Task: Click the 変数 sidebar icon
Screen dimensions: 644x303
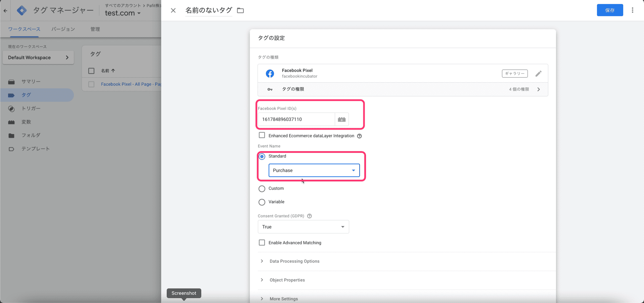Action: 11,122
